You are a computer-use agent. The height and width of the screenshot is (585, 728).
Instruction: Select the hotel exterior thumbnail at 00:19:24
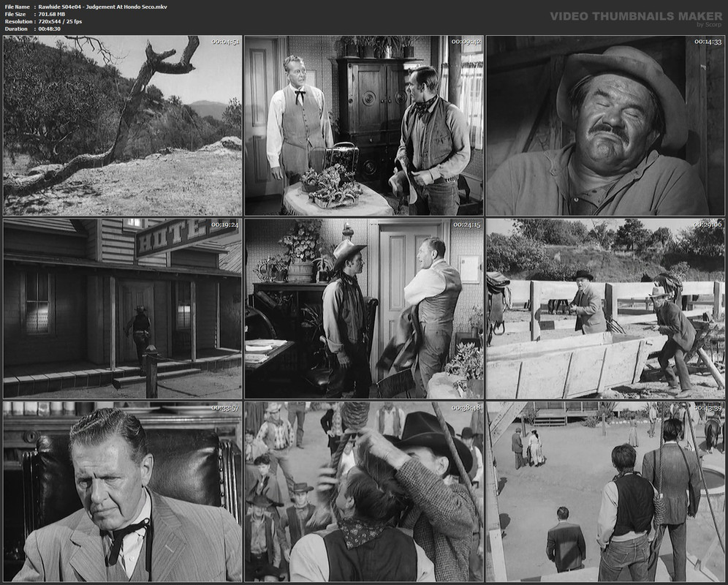(x=123, y=309)
